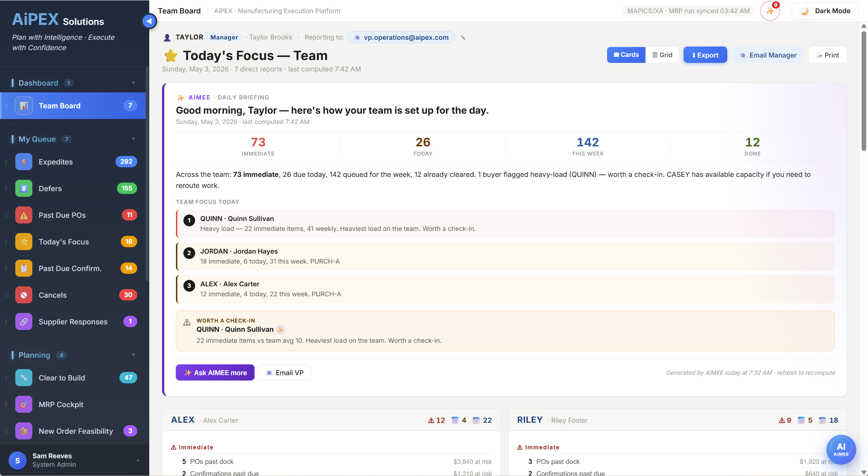Click the page scrollbar thumb
This screenshot has width=868, height=476.
(x=864, y=91)
